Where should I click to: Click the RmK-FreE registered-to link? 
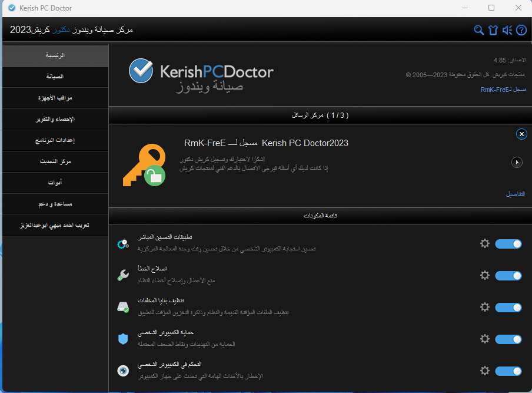click(x=503, y=90)
